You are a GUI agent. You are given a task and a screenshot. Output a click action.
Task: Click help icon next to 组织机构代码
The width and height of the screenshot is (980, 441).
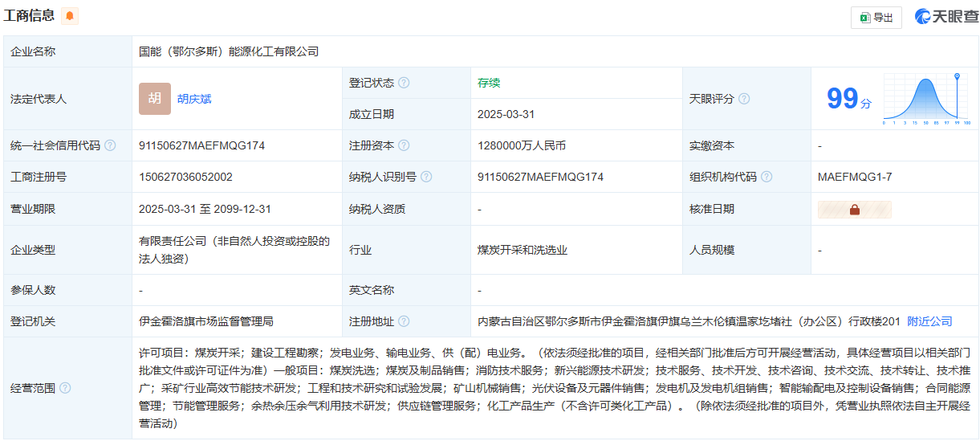pos(767,177)
